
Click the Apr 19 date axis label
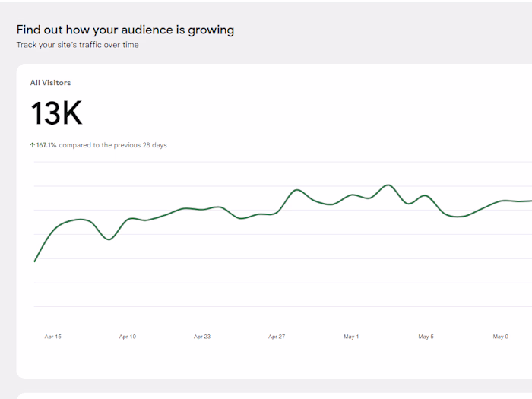[128, 337]
